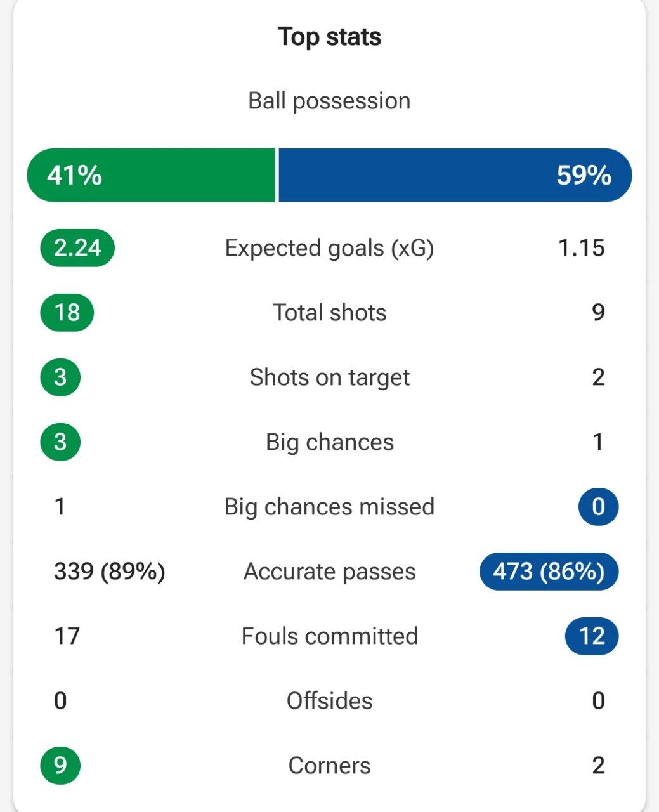The image size is (659, 812).
Task: Click the Offsides stat label
Action: tap(329, 701)
